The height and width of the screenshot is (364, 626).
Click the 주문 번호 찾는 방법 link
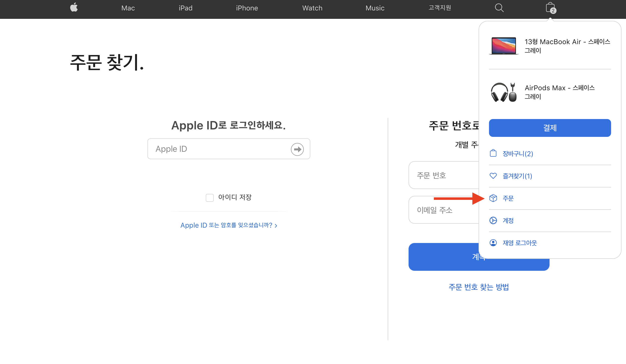(x=479, y=287)
